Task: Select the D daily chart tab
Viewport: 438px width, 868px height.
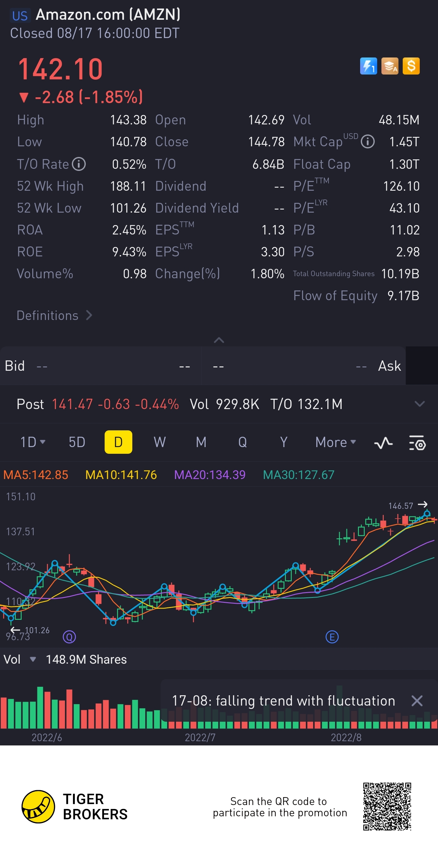Action: point(118,442)
